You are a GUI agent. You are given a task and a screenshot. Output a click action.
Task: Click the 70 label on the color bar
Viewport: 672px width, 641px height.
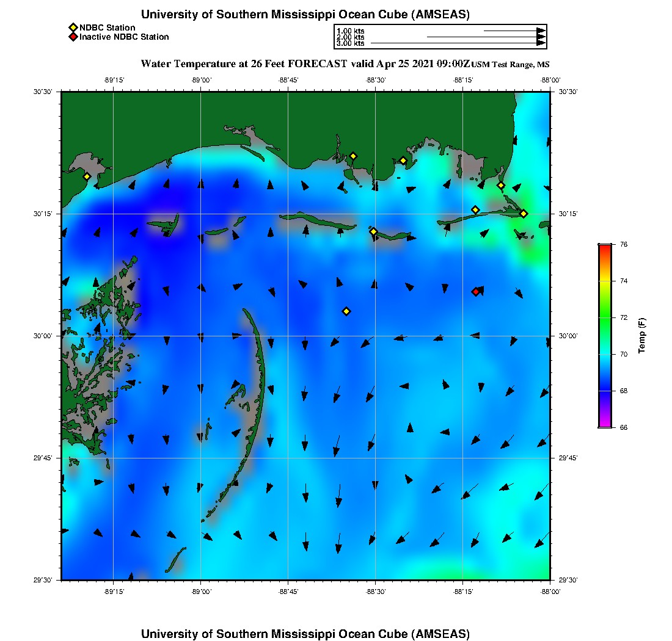(624, 354)
